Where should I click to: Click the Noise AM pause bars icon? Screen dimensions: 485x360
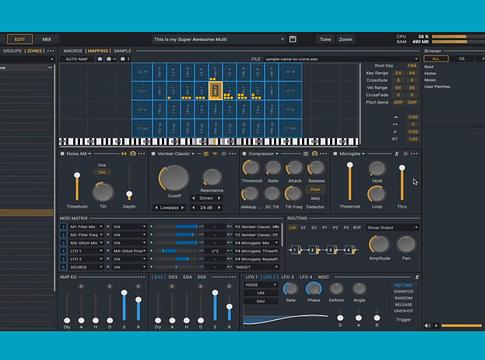pos(124,154)
